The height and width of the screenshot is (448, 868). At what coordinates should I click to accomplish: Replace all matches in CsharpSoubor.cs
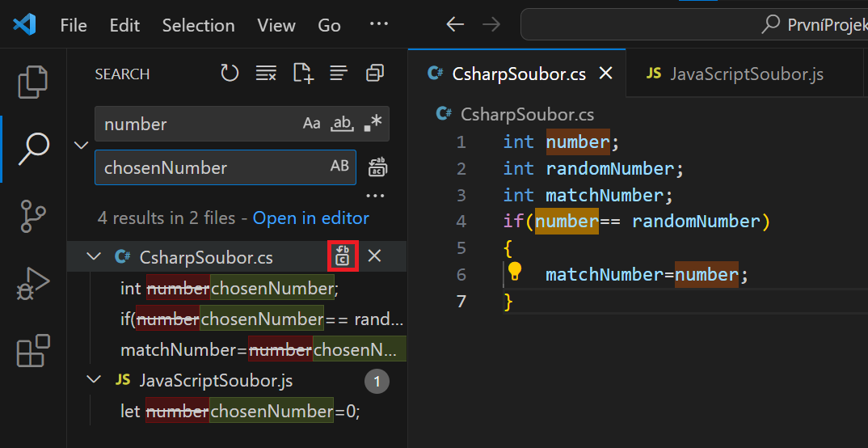point(343,256)
